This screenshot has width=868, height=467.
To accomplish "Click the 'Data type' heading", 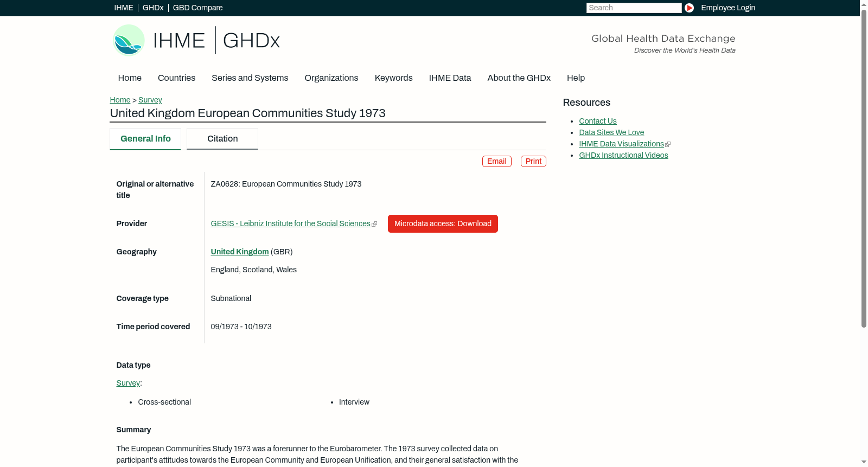I will tap(133, 366).
